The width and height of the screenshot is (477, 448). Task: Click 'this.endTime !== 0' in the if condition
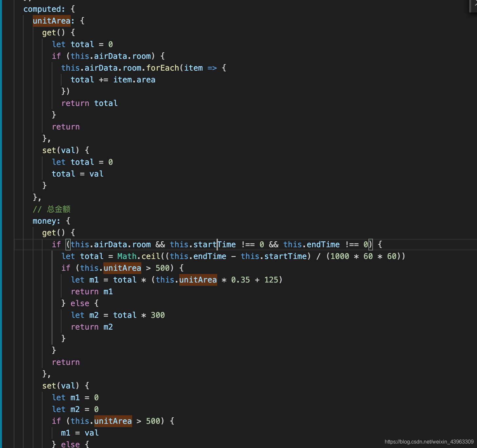pyautogui.click(x=326, y=245)
